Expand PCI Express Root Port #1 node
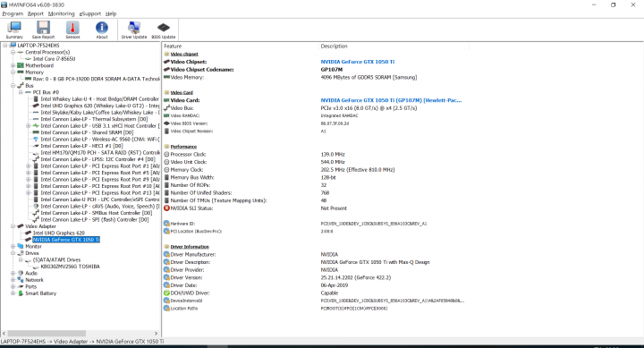 click(28, 166)
